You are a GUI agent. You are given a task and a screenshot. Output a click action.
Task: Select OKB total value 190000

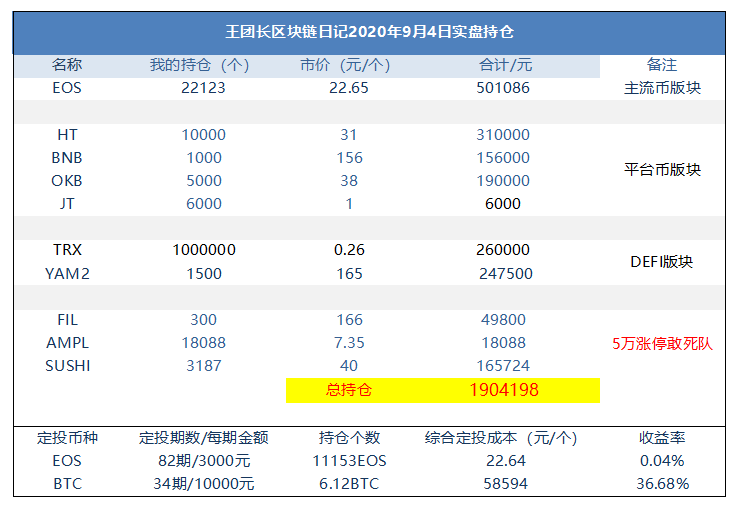[503, 181]
